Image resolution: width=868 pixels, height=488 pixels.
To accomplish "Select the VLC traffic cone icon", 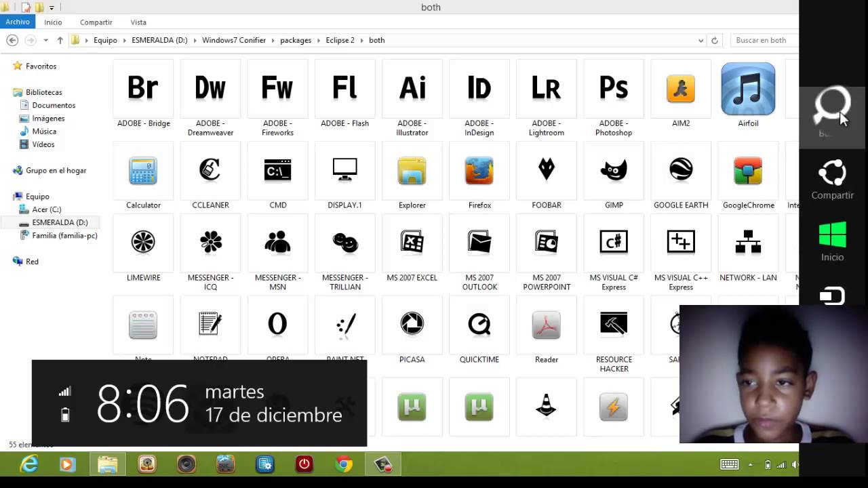I will point(546,406).
